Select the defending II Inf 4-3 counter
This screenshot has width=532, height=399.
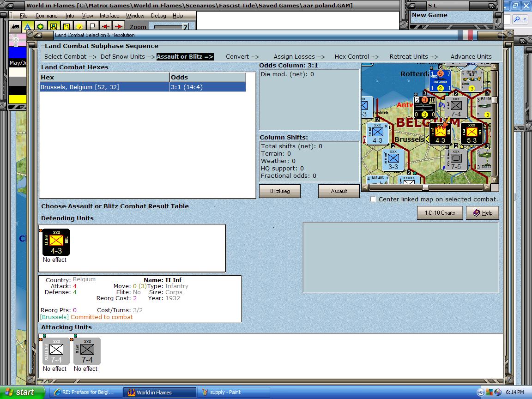(56, 242)
